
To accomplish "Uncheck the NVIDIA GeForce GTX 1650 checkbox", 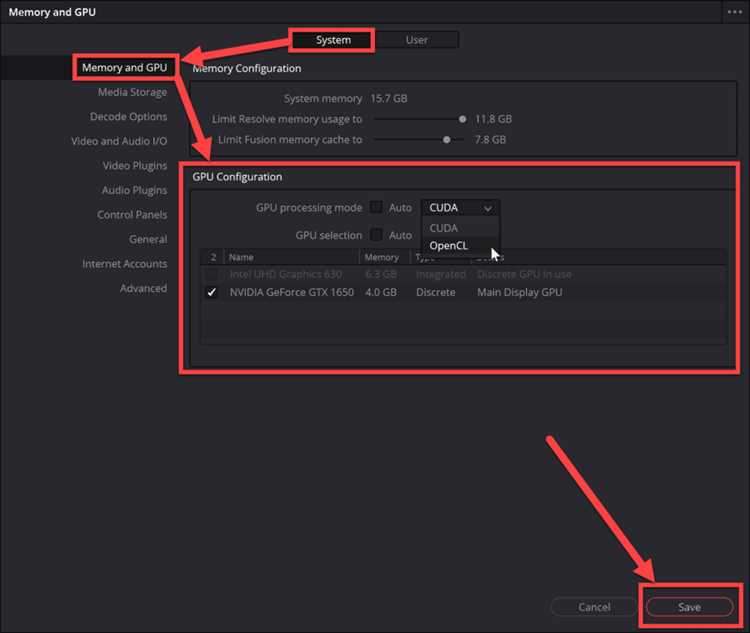I will [x=211, y=292].
